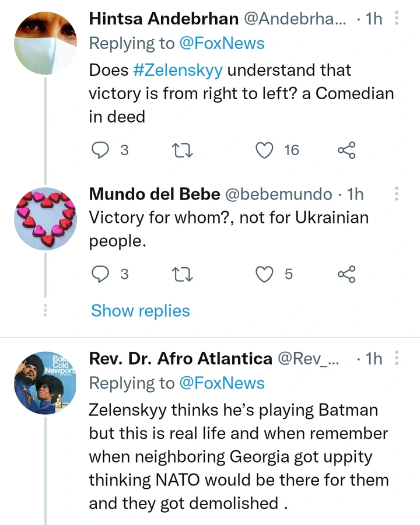
Task: Open Rev. Dr. Afro Atlantica's profile name
Action: [180, 359]
